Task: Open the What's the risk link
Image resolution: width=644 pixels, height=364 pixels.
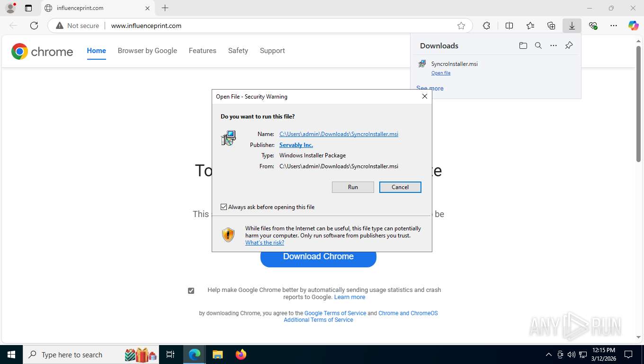Action: [x=265, y=243]
